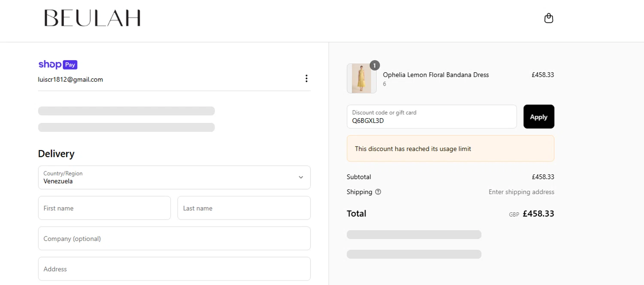Apply the discount code
This screenshot has height=285, width=644.
coord(539,116)
